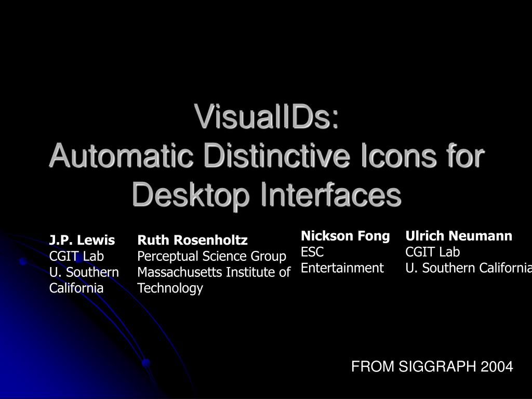Image resolution: width=532 pixels, height=399 pixels.
Task: Select author name 'J.P. Lewis'
Action: click(x=82, y=240)
